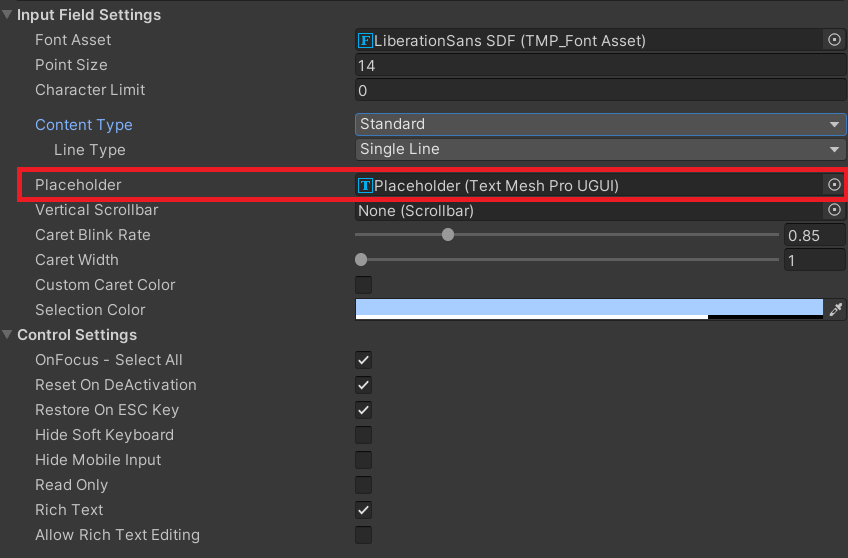Click the Point Size input field
The image size is (848, 558).
click(600, 65)
